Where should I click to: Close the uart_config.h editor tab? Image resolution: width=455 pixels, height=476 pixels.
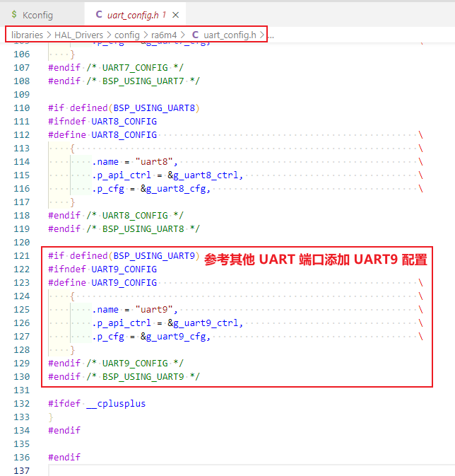[175, 15]
